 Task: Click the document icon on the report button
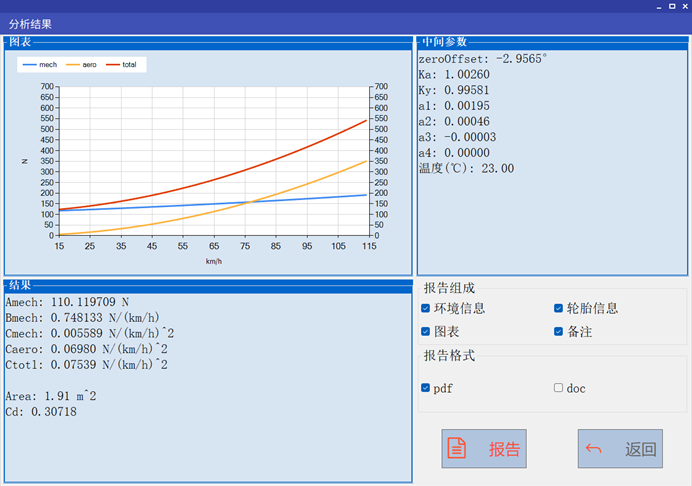(457, 449)
